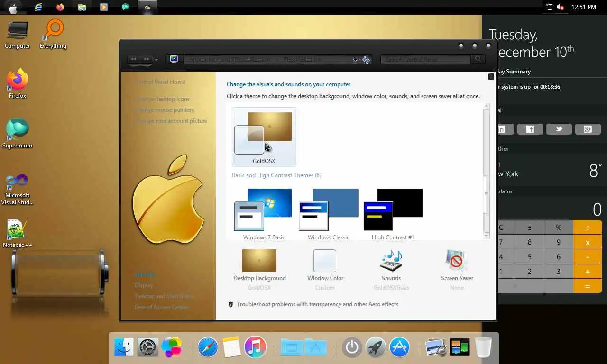Open the Firefox desktop shortcut
This screenshot has width=607, height=364.
click(x=18, y=84)
